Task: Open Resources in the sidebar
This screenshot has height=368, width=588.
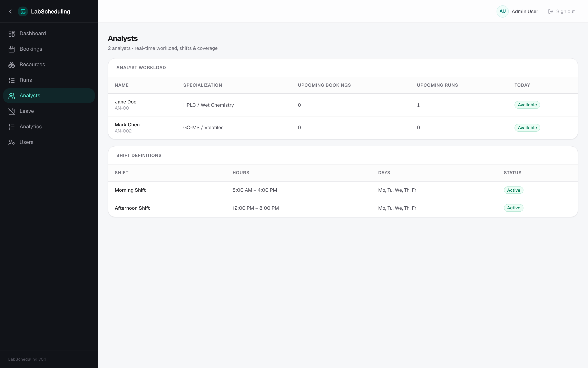Action: (49, 65)
